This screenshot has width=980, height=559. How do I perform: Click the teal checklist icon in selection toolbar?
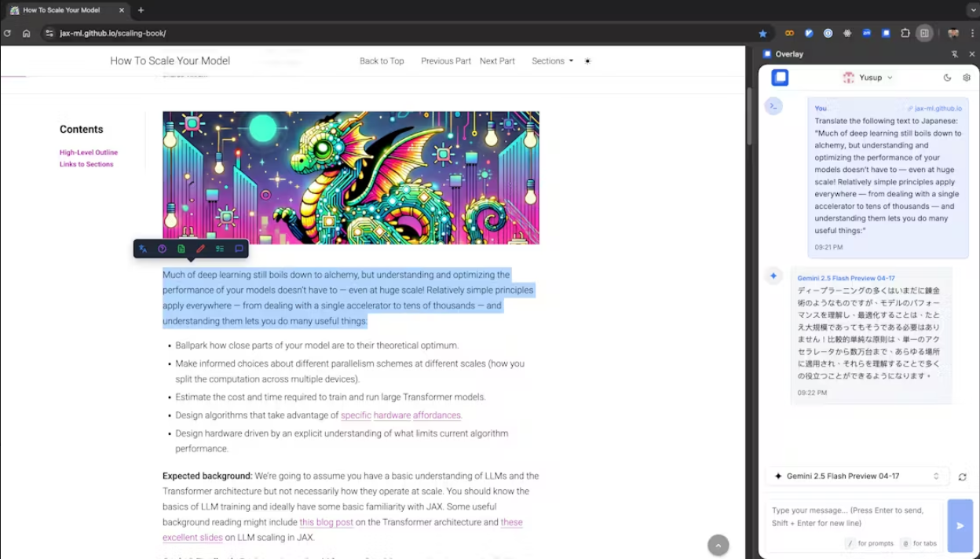click(220, 249)
